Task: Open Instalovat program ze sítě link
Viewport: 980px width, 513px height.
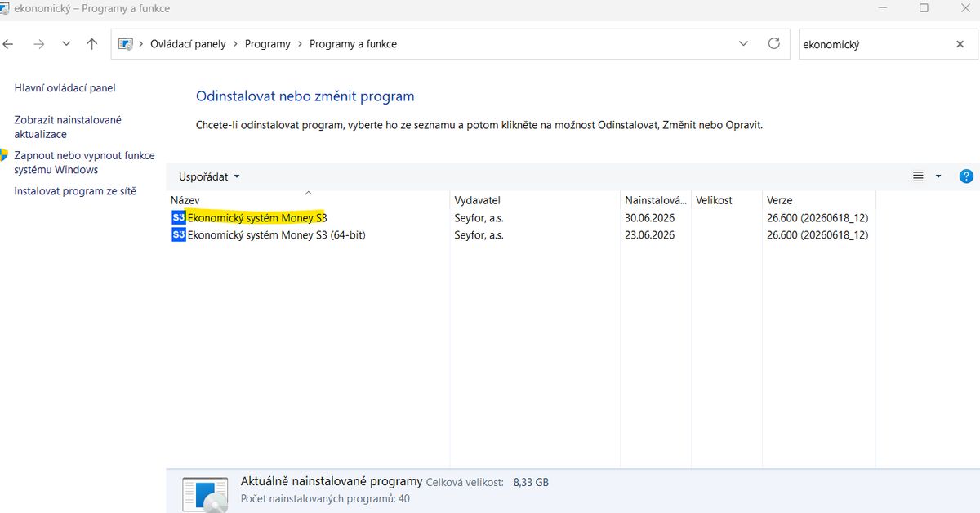Action: coord(75,191)
